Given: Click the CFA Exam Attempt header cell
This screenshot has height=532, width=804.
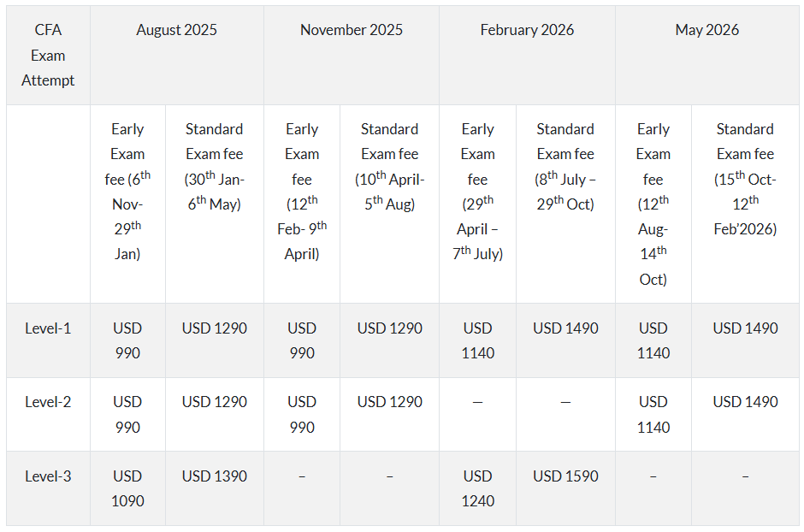Looking at the screenshot, I should pos(48,56).
